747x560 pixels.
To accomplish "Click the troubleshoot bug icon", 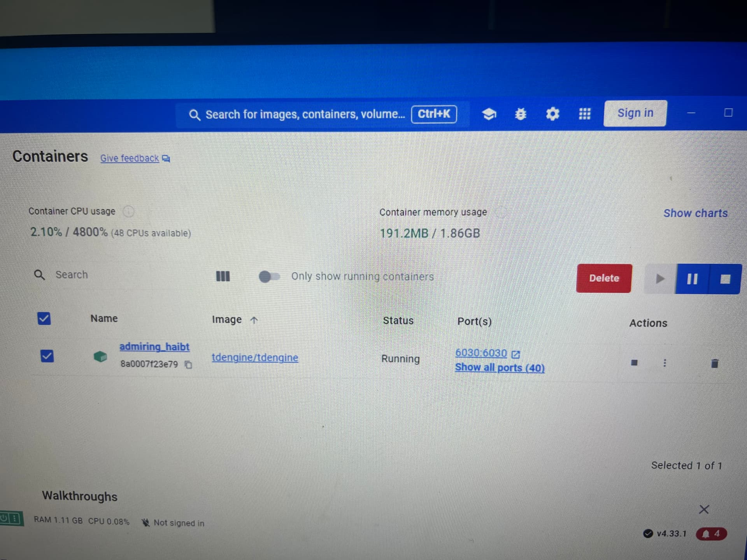I will pyautogui.click(x=521, y=114).
